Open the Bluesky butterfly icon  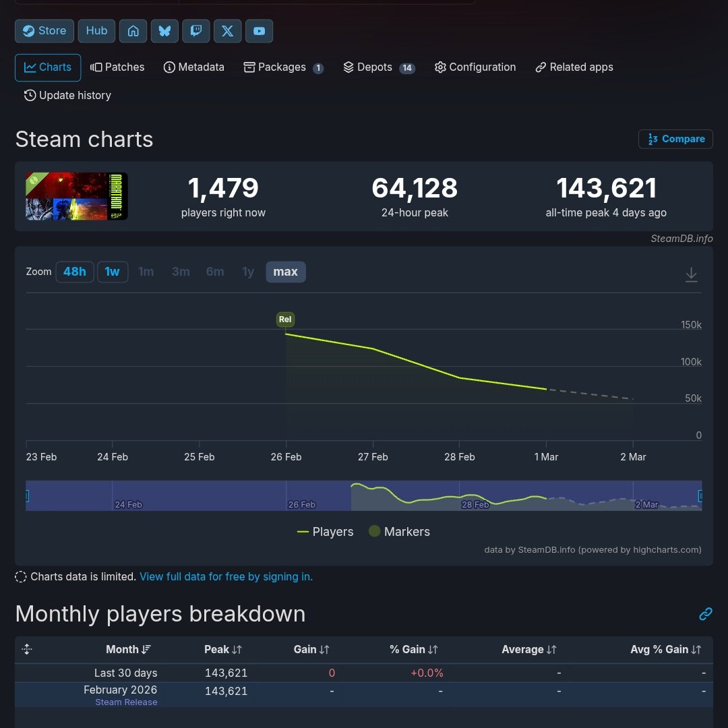click(165, 31)
